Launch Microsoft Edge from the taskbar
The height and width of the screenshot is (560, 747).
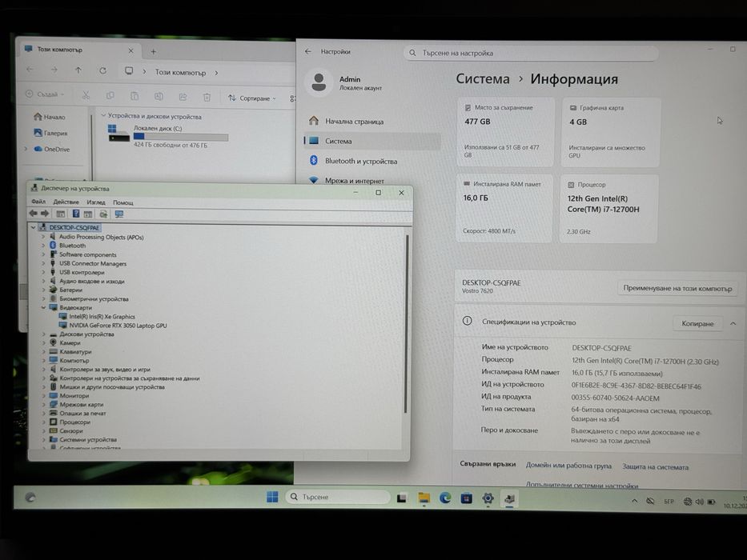(x=445, y=498)
